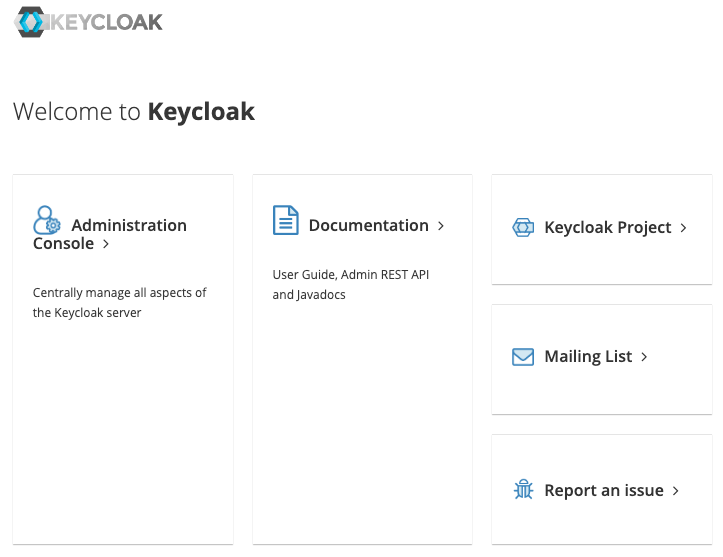Click the Mailing List envelope icon

523,357
